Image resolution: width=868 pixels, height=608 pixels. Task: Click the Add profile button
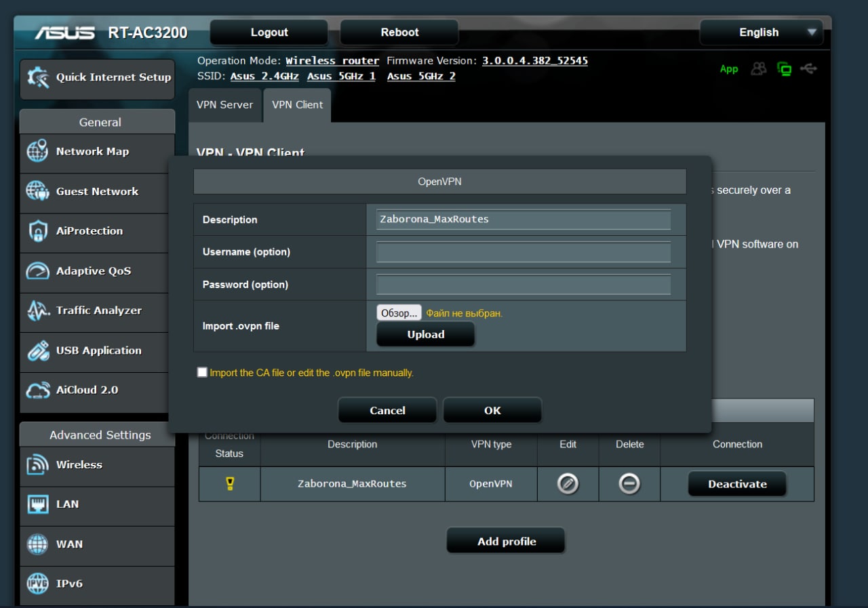(x=506, y=541)
